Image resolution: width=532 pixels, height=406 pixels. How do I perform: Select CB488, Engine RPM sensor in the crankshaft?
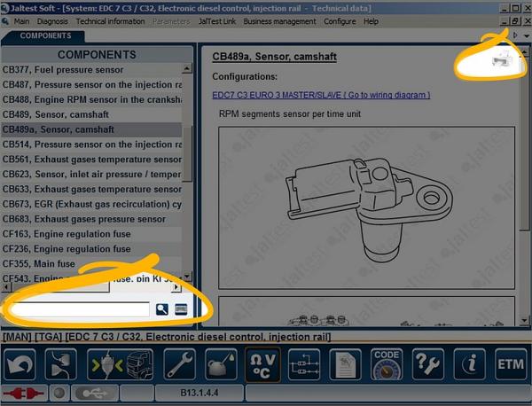tap(91, 99)
